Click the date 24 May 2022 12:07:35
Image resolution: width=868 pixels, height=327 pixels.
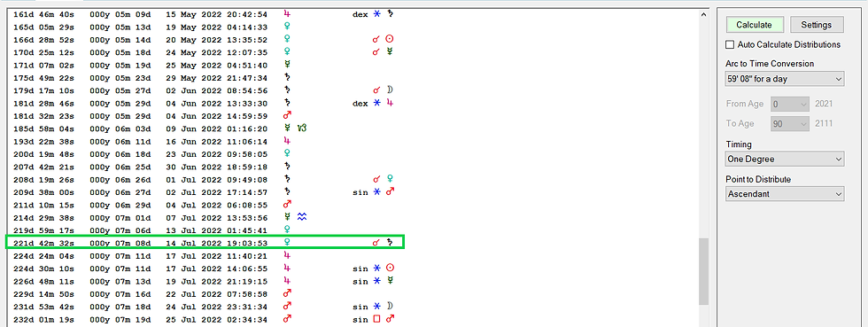(217, 52)
